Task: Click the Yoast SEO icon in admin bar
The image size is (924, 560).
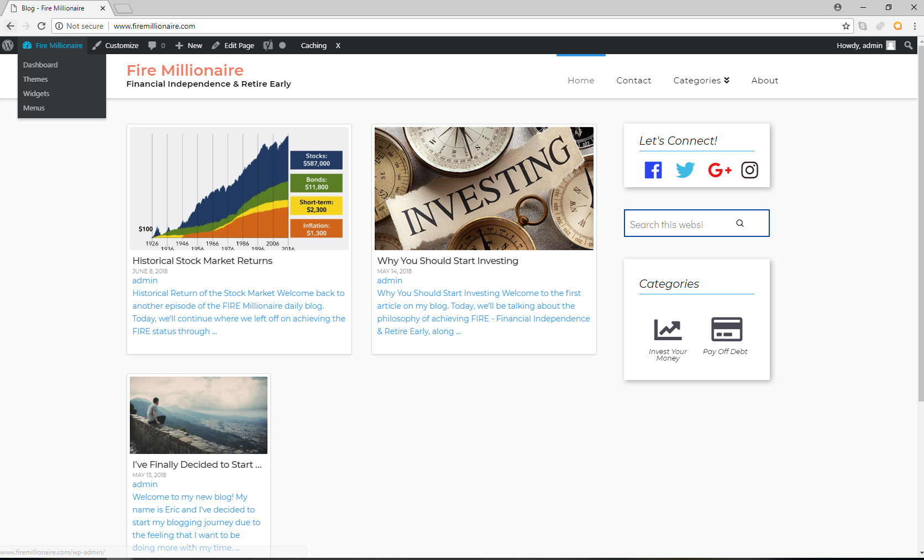Action: click(x=268, y=45)
